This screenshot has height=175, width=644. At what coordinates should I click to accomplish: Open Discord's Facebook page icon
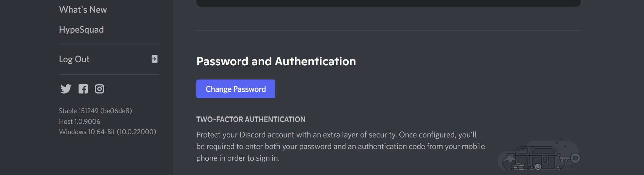(x=83, y=89)
